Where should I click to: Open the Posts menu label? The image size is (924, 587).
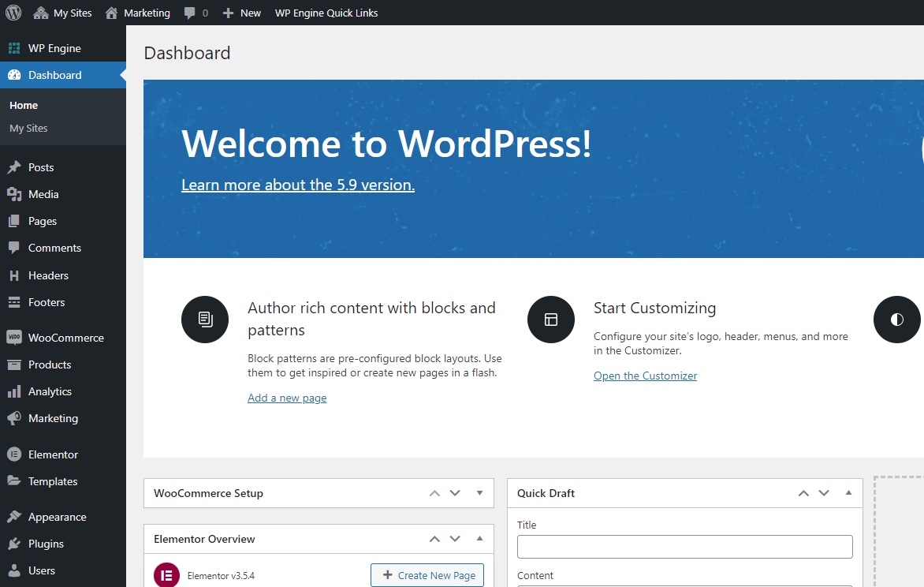pyautogui.click(x=41, y=167)
